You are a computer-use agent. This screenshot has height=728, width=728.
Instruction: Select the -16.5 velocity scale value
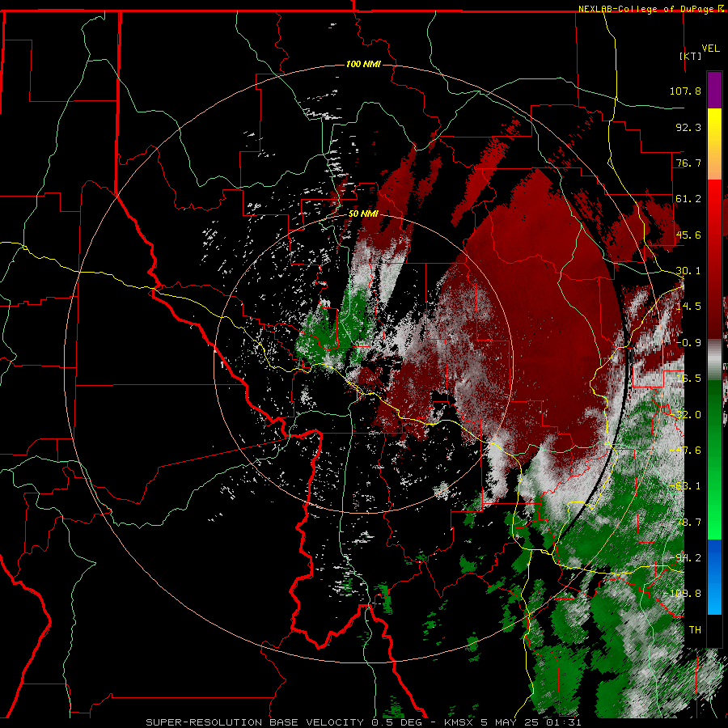685,379
